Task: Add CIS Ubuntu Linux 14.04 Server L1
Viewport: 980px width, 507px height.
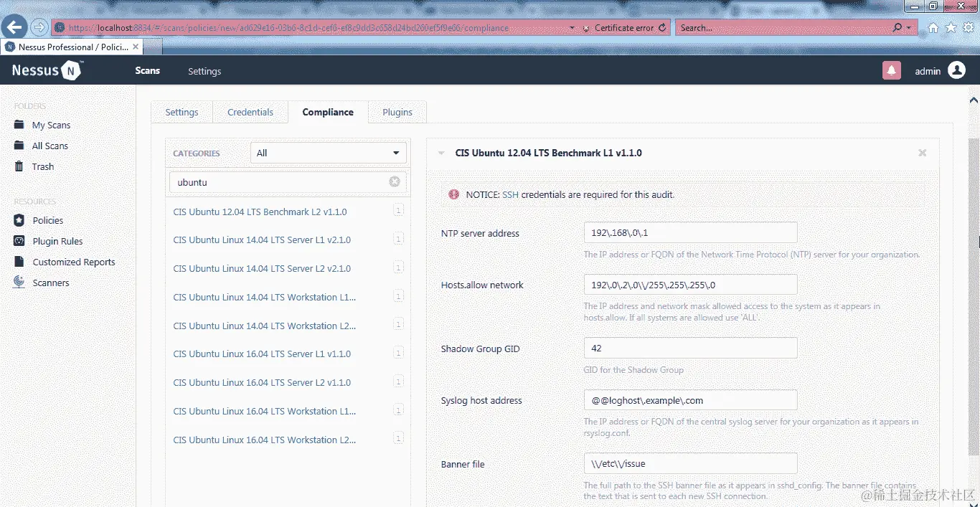Action: click(262, 240)
